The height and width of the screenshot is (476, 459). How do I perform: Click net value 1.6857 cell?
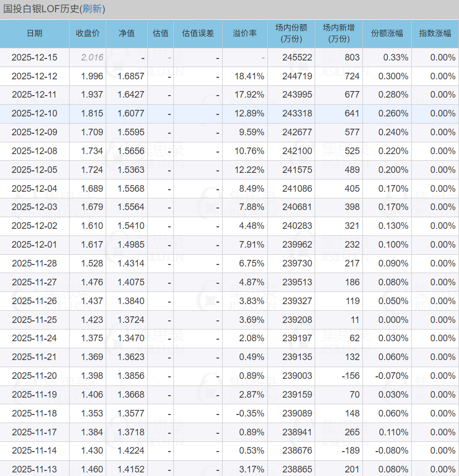[131, 76]
